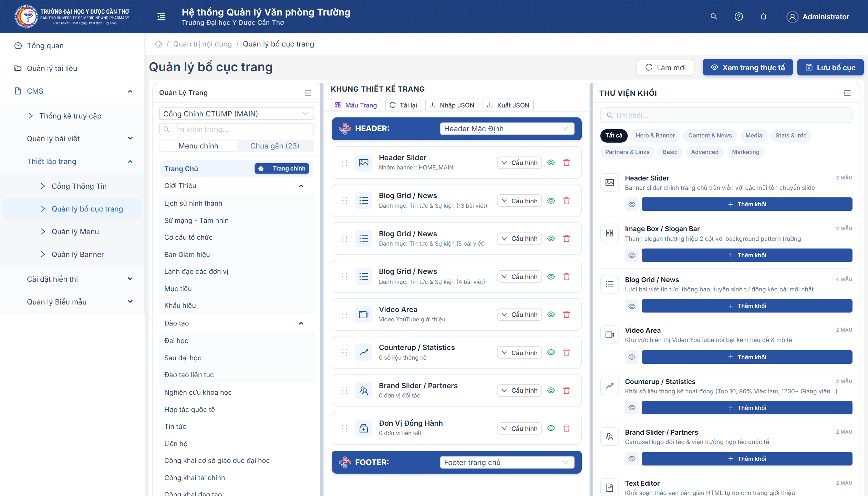Click the Counterup / Statistics trend icon in canvas
The image size is (868, 496).
[x=364, y=352]
